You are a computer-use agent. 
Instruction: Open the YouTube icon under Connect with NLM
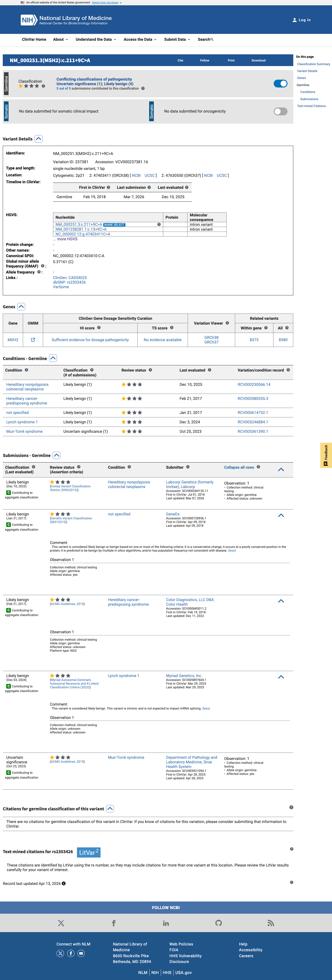coord(81,953)
